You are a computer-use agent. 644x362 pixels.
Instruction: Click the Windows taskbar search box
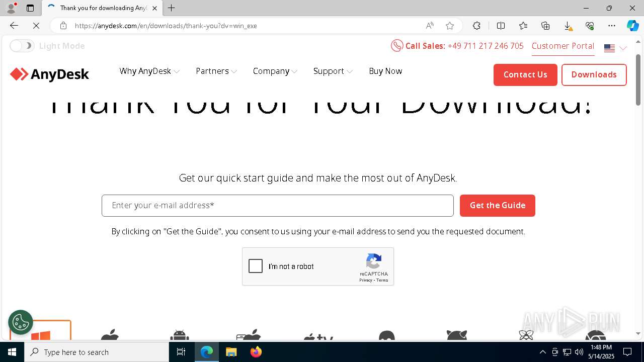(x=97, y=352)
